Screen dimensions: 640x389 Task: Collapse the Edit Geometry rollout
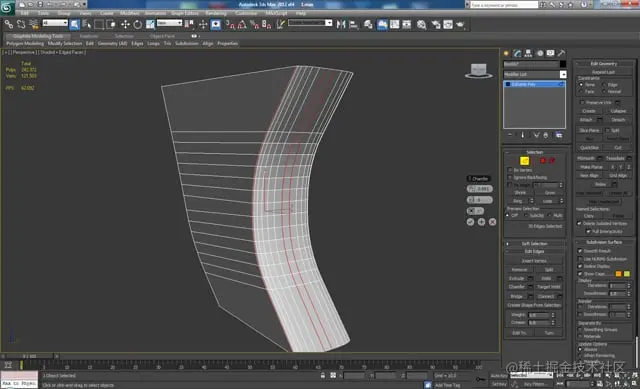tap(604, 63)
